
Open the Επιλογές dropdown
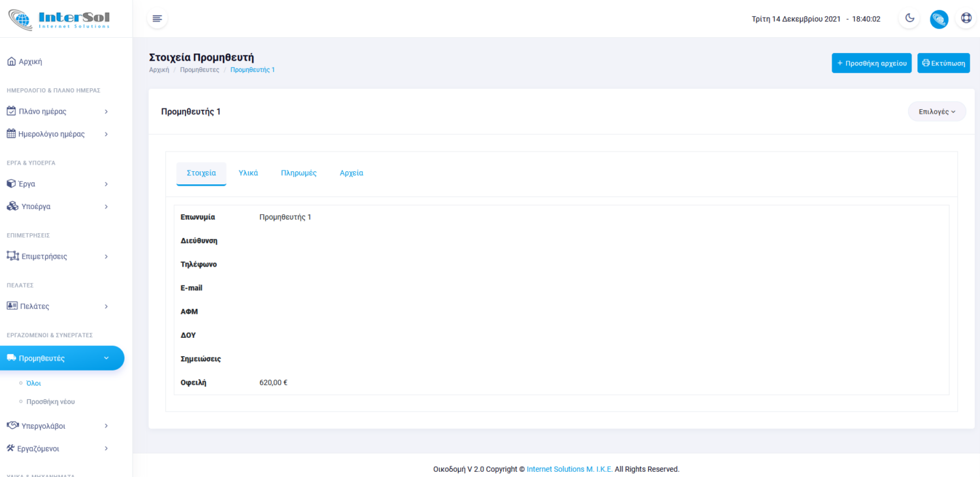936,112
